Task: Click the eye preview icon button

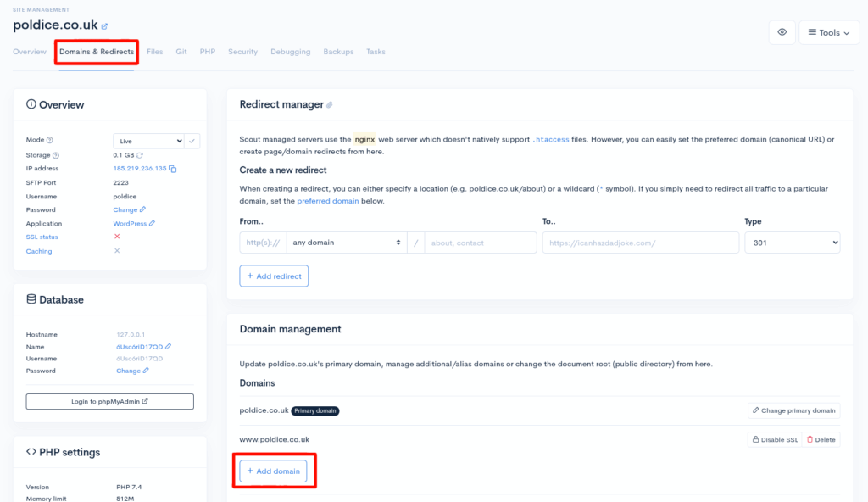Action: (x=782, y=32)
